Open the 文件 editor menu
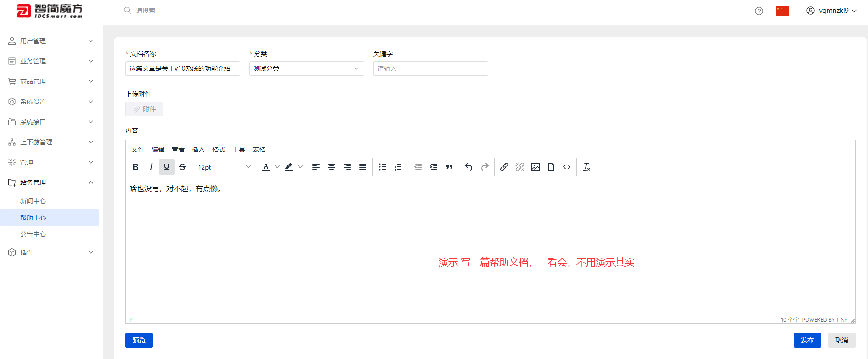This screenshot has width=868, height=359. [138, 149]
